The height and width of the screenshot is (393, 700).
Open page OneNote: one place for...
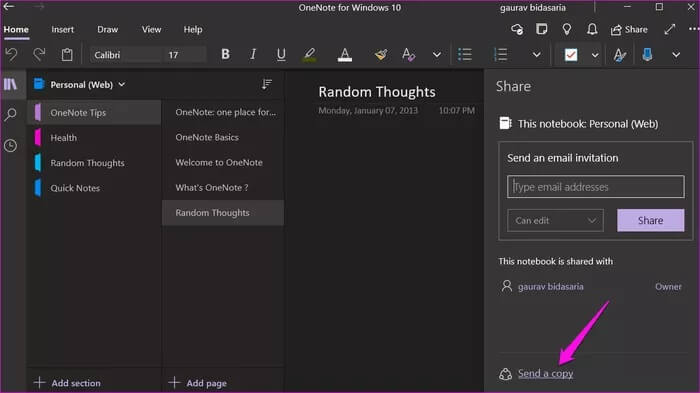(x=223, y=112)
